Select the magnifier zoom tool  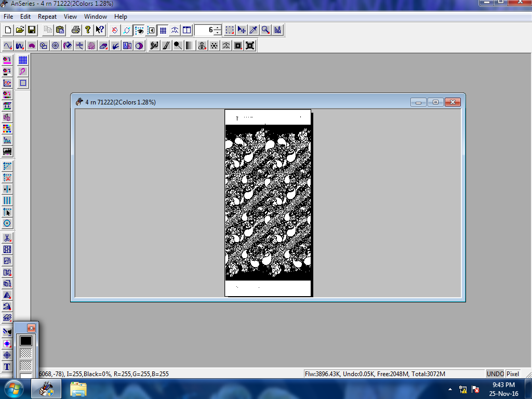tap(265, 30)
